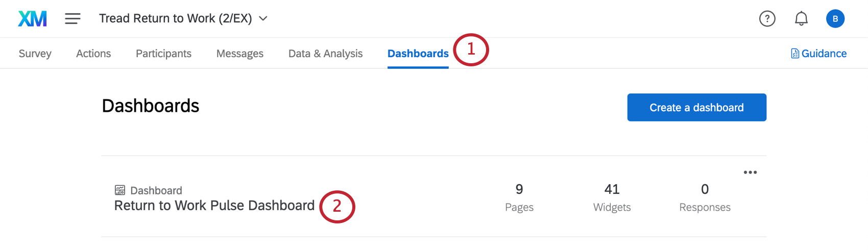Expand the project name dropdown chevron
The height and width of the screenshot is (252, 868).
[263, 19]
